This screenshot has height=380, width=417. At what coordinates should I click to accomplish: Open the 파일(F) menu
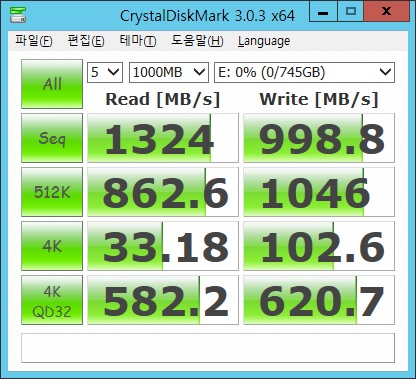(34, 41)
